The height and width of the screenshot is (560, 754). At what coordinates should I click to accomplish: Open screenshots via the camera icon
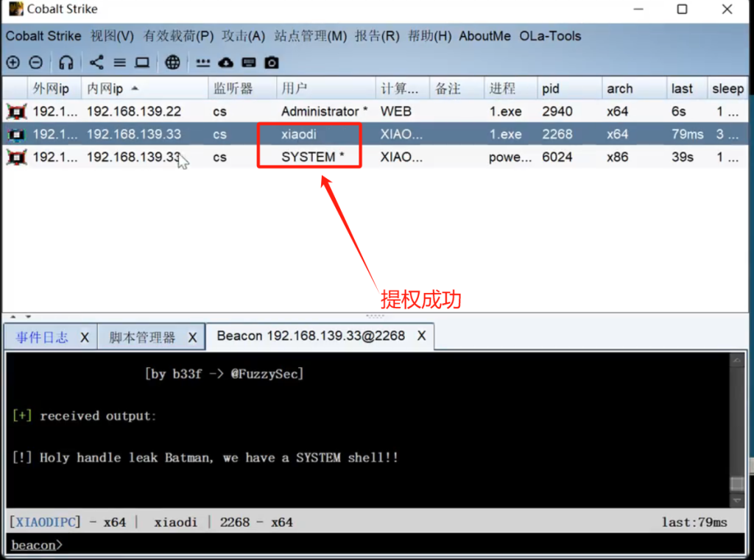click(271, 63)
